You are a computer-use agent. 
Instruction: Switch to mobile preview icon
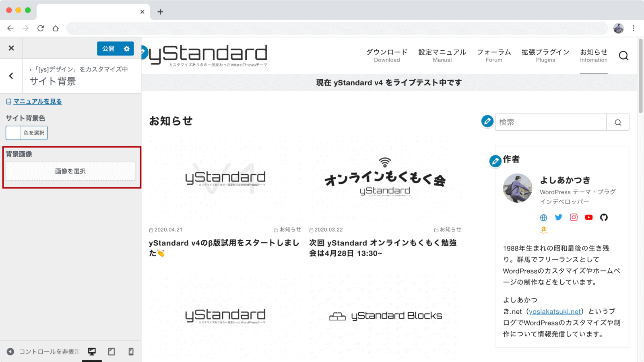point(131,352)
